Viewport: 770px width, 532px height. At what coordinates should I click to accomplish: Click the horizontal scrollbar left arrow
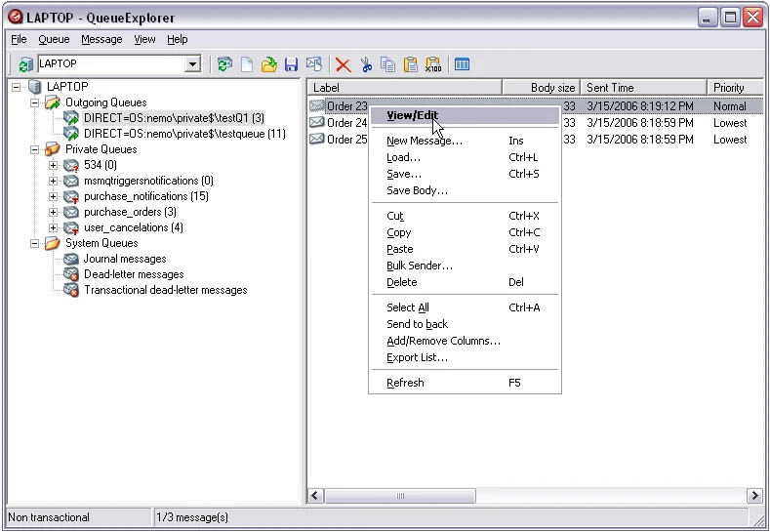point(316,496)
